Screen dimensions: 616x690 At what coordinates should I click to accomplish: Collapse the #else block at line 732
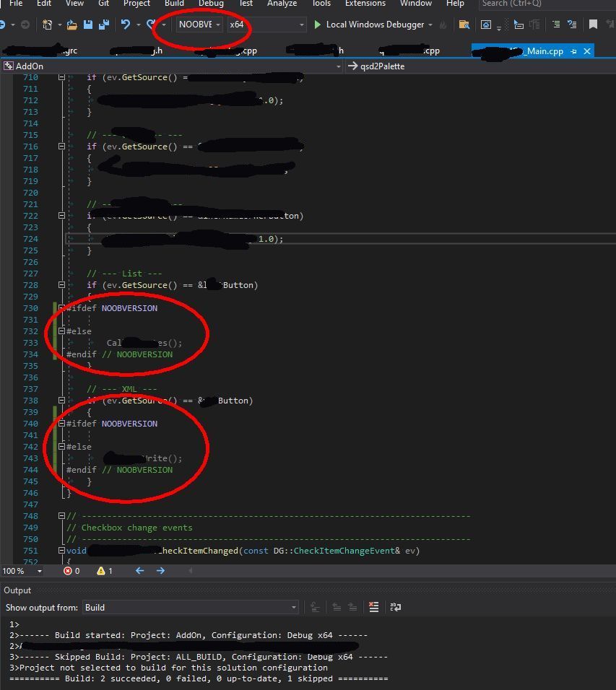pyautogui.click(x=61, y=331)
